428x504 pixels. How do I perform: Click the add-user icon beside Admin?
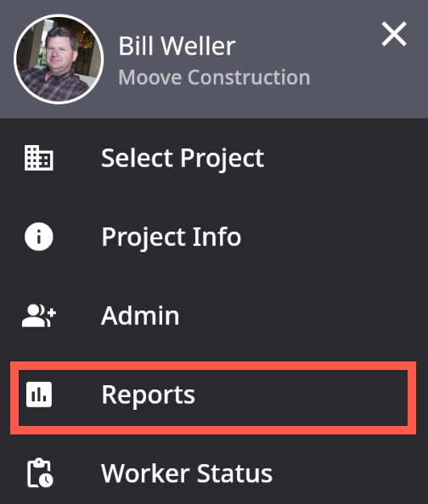click(x=39, y=316)
